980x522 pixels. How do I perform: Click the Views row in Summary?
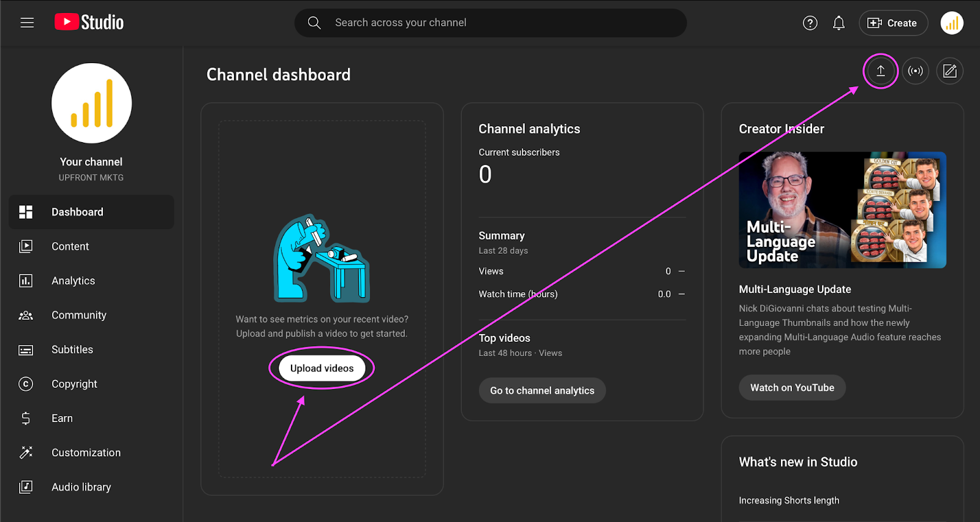coord(582,271)
